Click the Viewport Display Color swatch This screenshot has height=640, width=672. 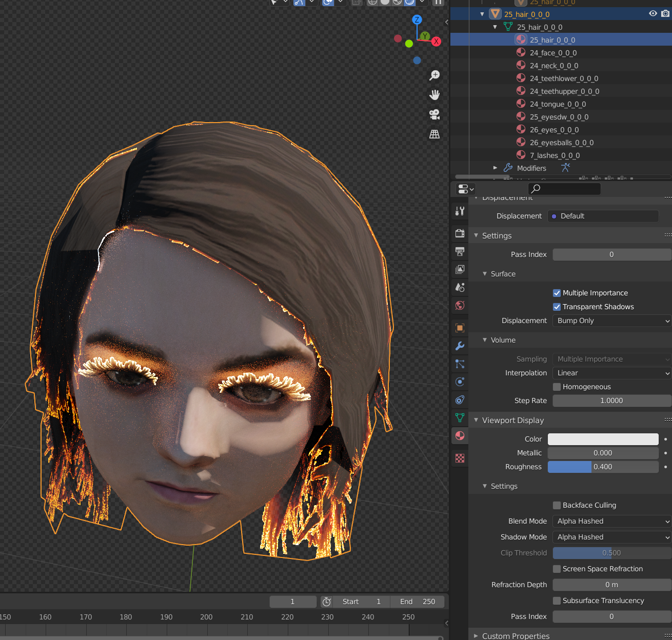603,439
